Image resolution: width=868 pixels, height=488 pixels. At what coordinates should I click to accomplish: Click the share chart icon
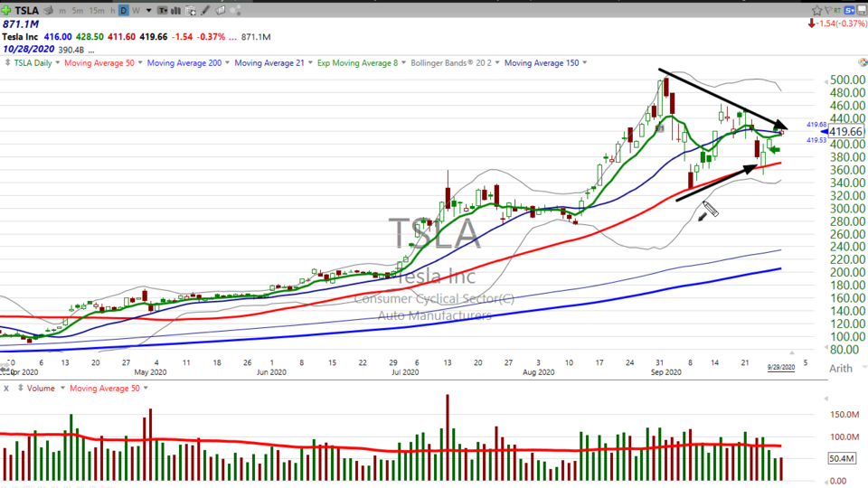pyautogui.click(x=235, y=10)
